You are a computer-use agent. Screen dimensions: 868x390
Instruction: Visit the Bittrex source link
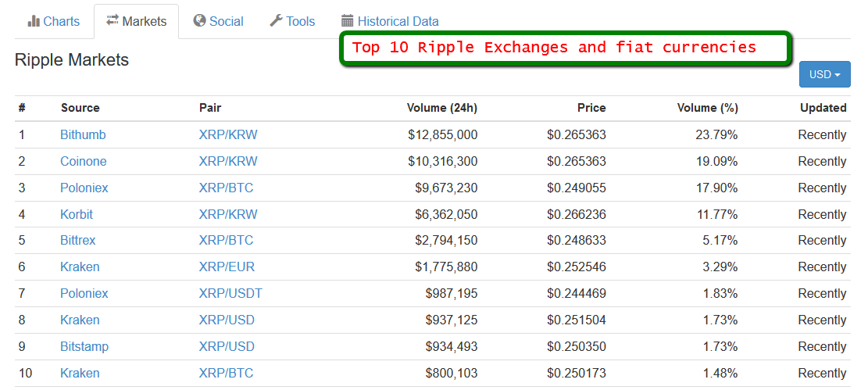(x=79, y=240)
